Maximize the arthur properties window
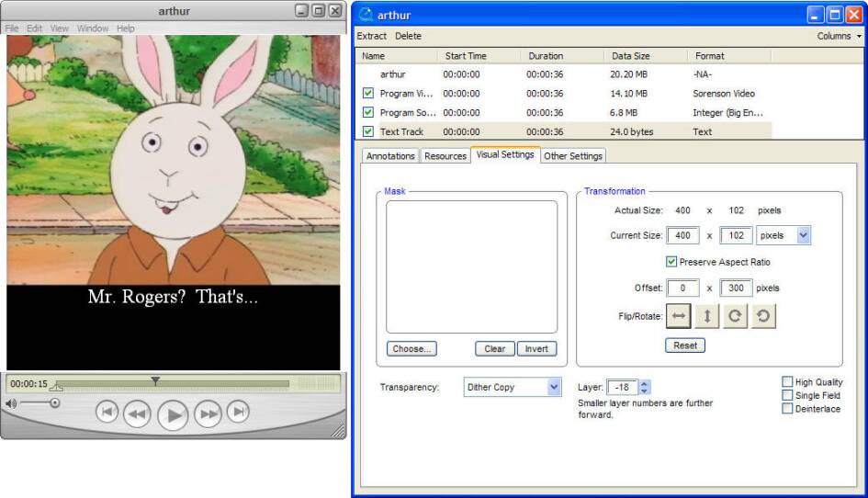The height and width of the screenshot is (498, 868). pyautogui.click(x=835, y=15)
